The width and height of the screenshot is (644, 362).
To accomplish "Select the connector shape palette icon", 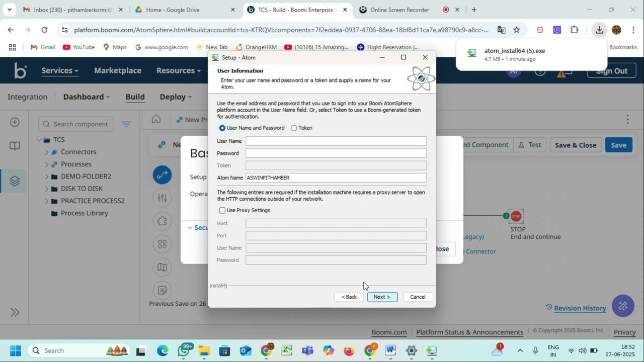I will coord(162,174).
